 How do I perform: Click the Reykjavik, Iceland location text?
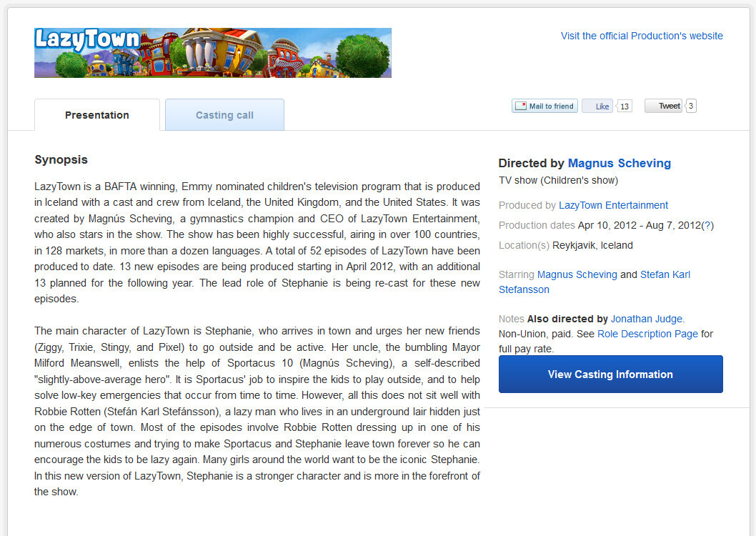tap(592, 245)
